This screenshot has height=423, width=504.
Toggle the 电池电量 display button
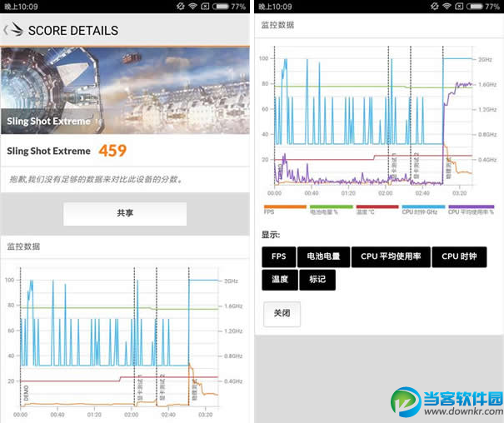(323, 256)
